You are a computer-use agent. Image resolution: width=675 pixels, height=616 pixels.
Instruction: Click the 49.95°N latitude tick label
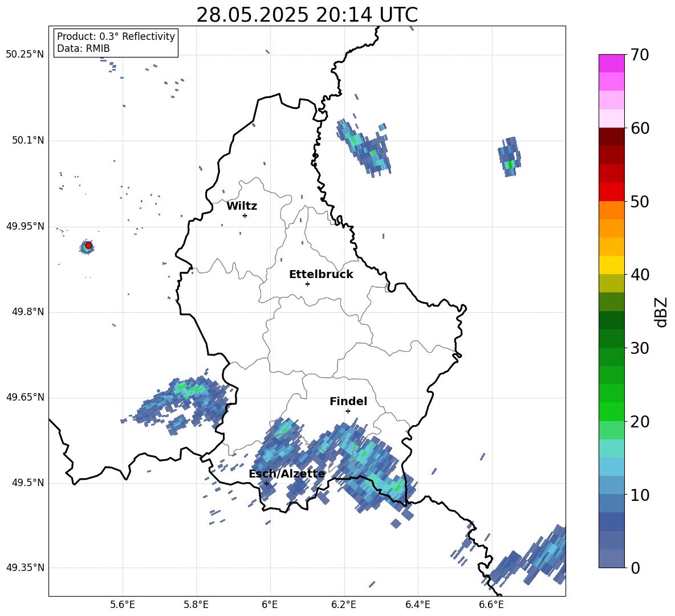25,226
